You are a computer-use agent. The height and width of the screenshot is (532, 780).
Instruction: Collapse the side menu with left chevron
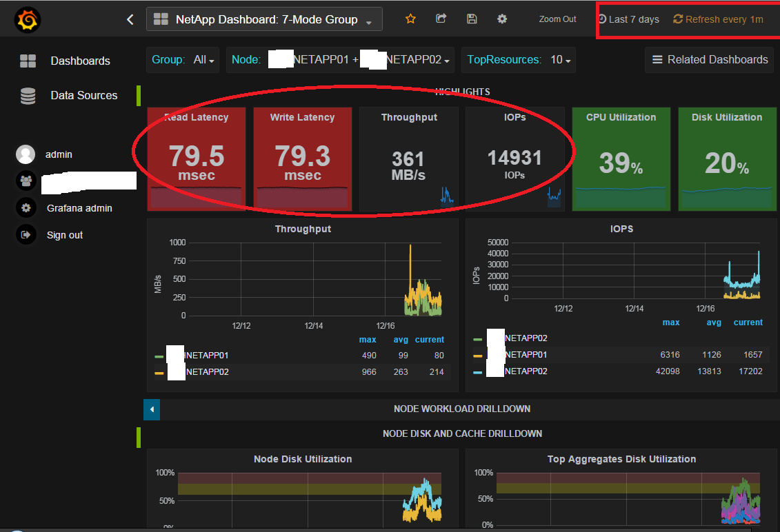click(130, 20)
